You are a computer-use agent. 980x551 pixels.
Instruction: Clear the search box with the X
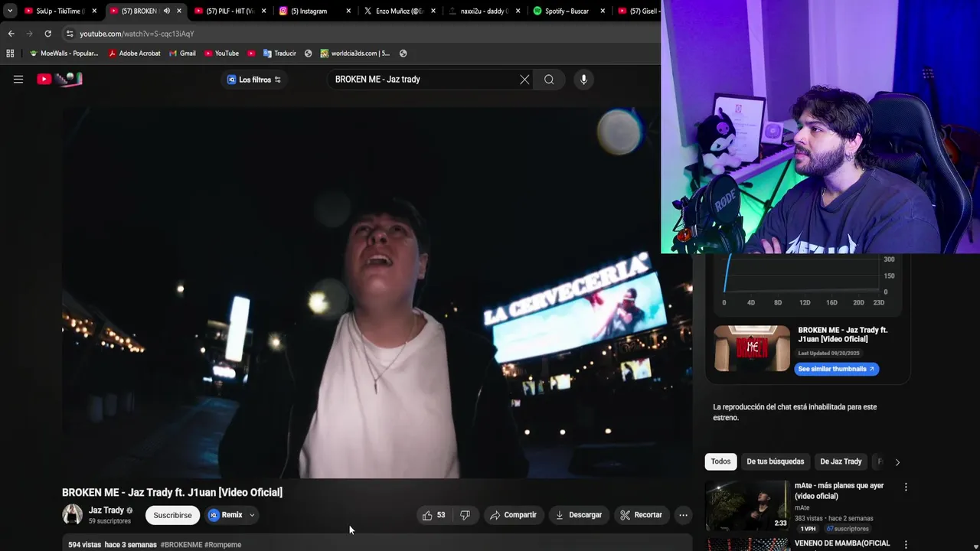coord(524,80)
